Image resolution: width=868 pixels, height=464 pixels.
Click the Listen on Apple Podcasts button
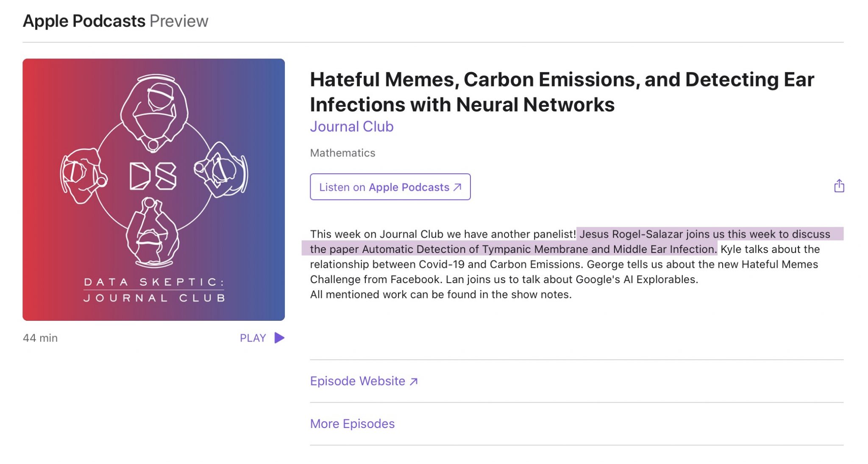pyautogui.click(x=390, y=187)
